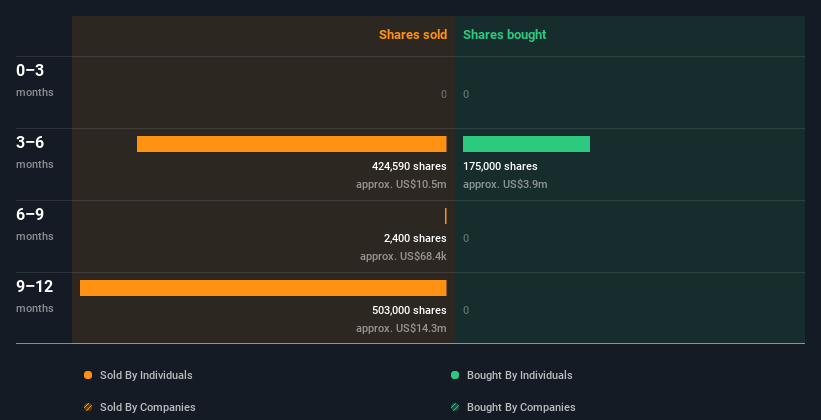Select the 0–3 months row label
Viewport: 821px width, 420px height.
tap(35, 80)
